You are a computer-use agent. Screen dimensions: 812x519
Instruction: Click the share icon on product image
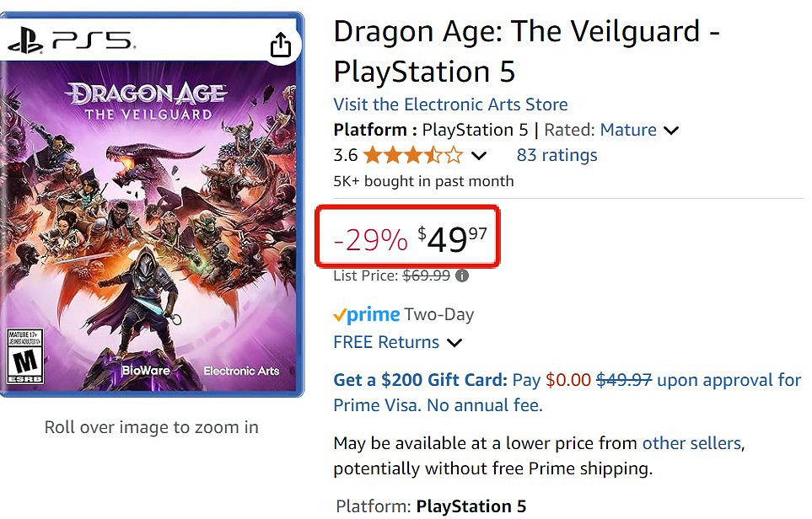pos(281,45)
